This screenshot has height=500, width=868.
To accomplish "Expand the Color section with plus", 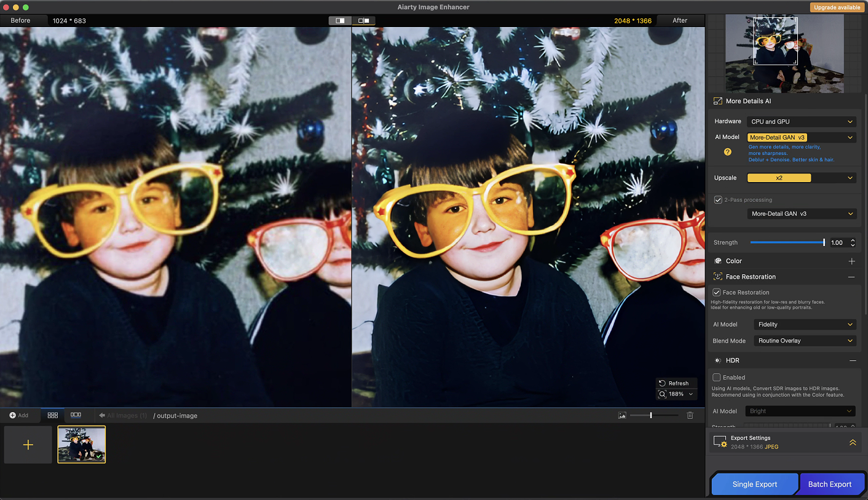I will click(x=851, y=261).
